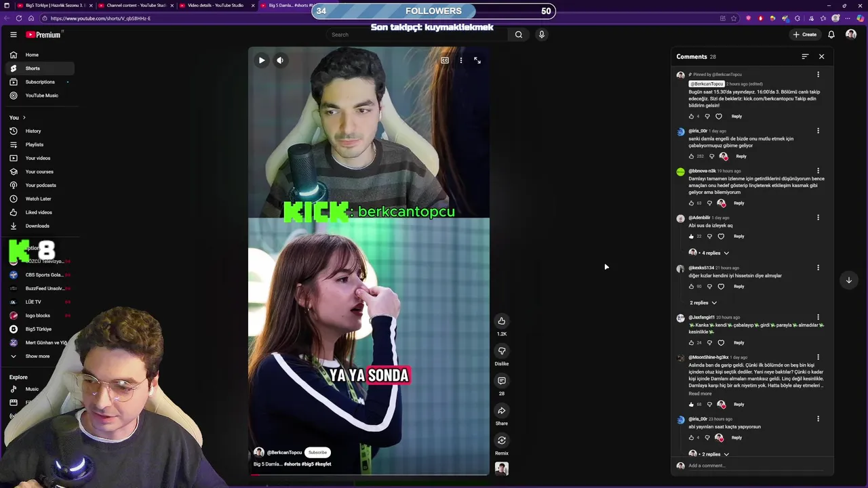The image size is (868, 488).
Task: Like the Short with thumbs up
Action: point(502,321)
